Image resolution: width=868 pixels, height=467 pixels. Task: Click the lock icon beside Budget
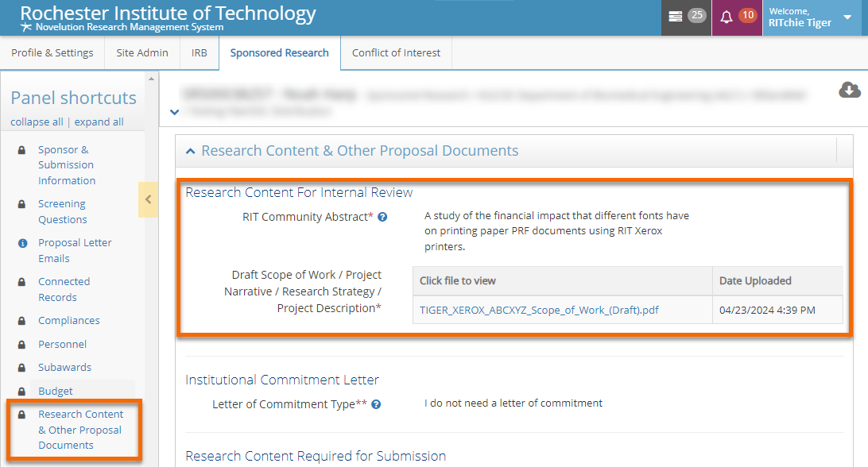(x=22, y=391)
